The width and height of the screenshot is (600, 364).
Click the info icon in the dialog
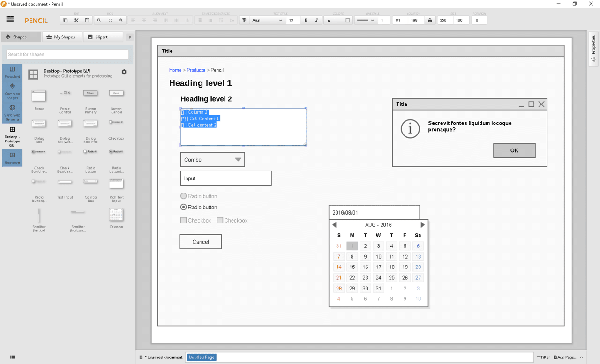410,129
